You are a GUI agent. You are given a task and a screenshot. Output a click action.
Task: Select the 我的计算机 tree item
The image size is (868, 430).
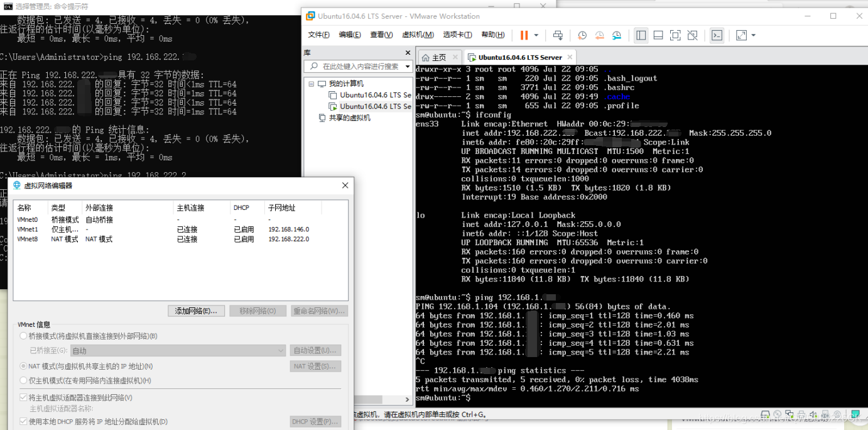click(346, 84)
